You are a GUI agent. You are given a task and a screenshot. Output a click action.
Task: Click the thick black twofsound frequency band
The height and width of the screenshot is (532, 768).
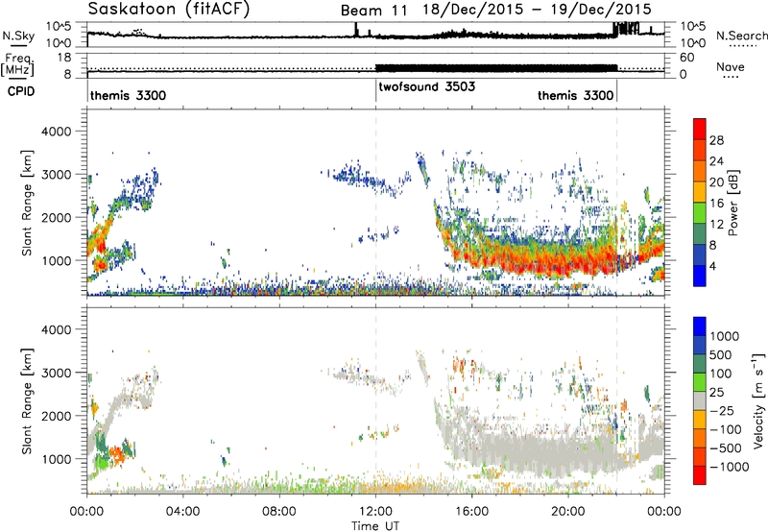coord(496,68)
